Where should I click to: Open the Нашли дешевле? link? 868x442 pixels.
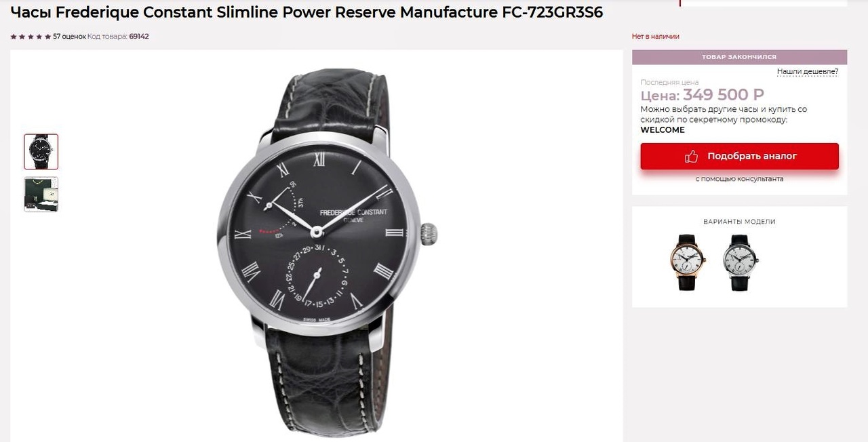(x=808, y=71)
